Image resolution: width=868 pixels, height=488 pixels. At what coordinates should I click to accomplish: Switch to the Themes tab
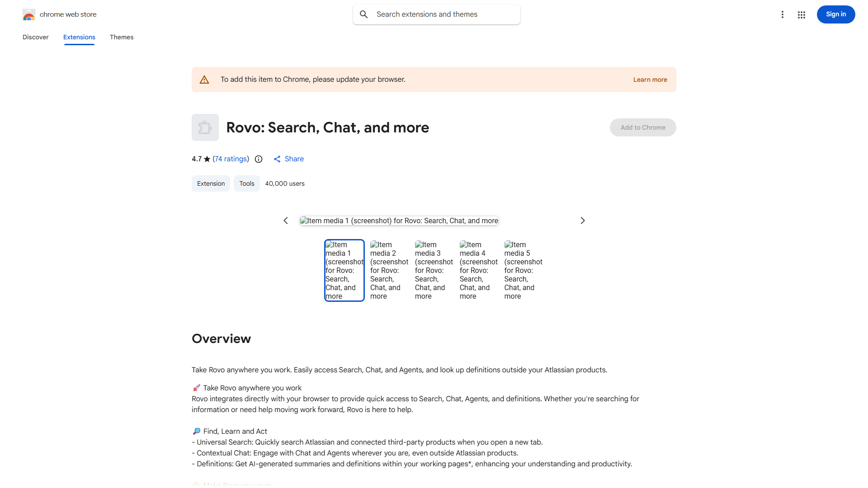point(122,37)
